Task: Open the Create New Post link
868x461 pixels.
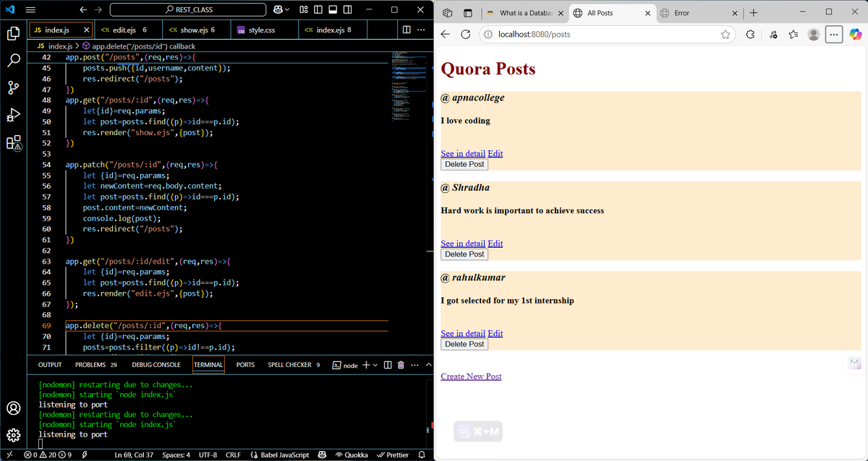Action: (471, 376)
